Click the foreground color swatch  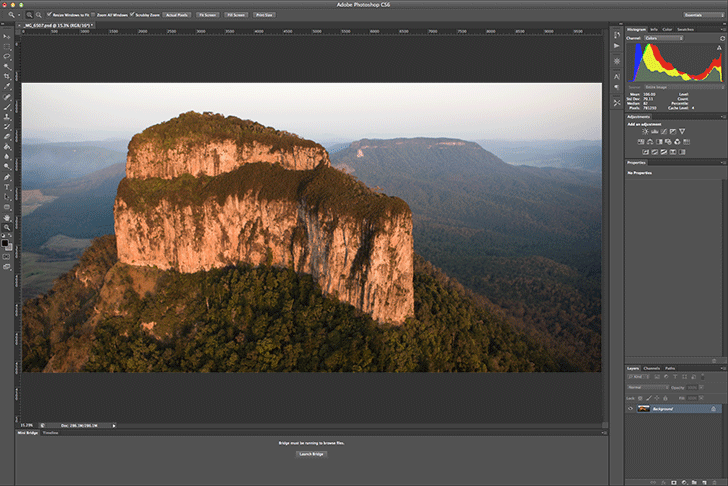(x=5, y=242)
